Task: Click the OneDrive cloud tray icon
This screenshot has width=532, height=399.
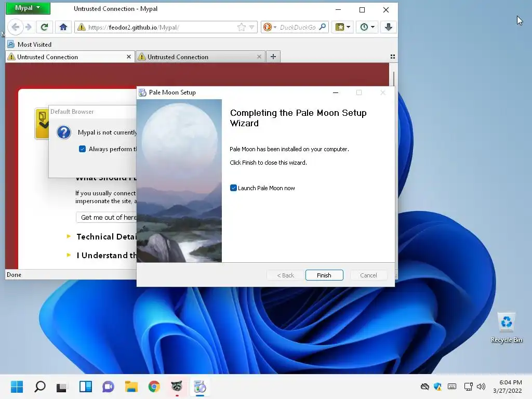Action: coord(425,387)
